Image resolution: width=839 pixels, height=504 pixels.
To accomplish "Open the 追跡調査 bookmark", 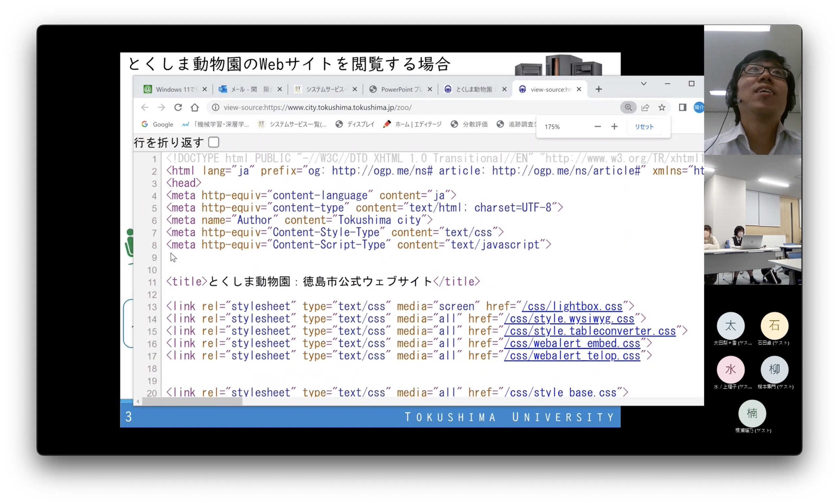I will tap(516, 124).
